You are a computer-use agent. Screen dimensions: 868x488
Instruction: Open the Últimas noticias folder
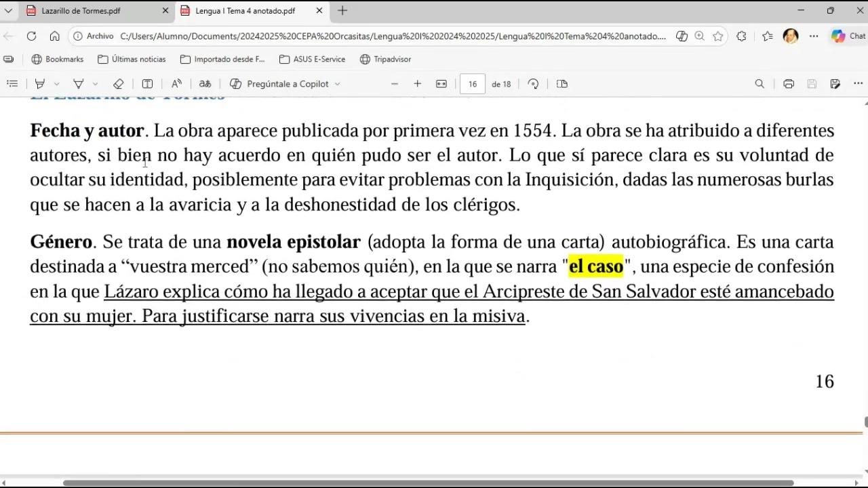[132, 59]
